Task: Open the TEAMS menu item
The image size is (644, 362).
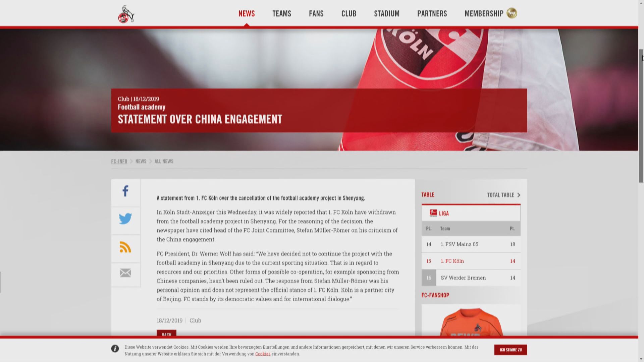Action: pyautogui.click(x=282, y=13)
